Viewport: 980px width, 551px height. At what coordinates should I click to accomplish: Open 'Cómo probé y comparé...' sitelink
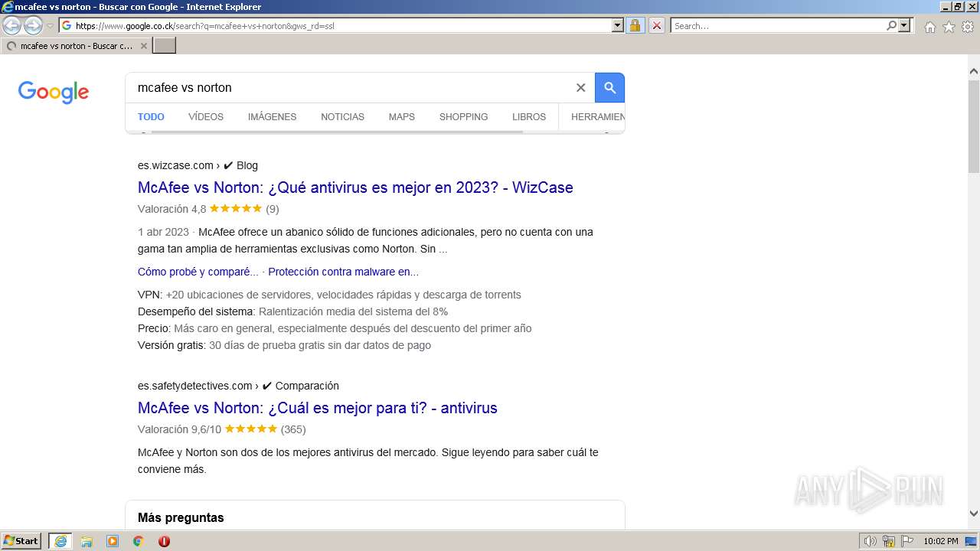(x=198, y=272)
